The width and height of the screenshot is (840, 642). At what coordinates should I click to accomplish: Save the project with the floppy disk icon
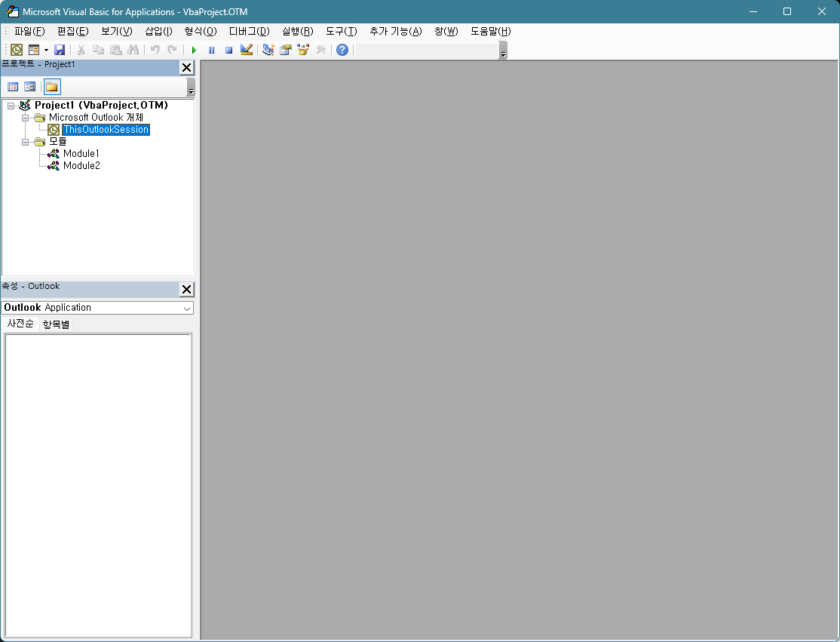coord(60,50)
